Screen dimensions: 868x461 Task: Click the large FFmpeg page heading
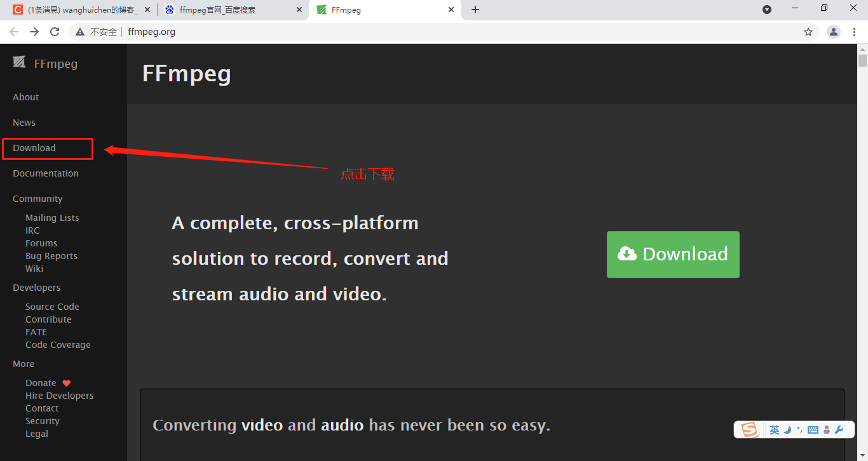(x=187, y=74)
